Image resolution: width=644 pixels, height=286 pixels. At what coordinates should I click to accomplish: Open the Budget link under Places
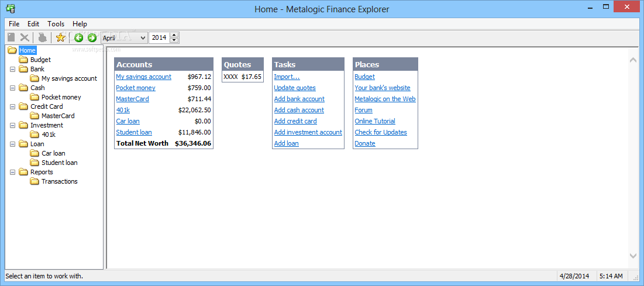pos(365,77)
